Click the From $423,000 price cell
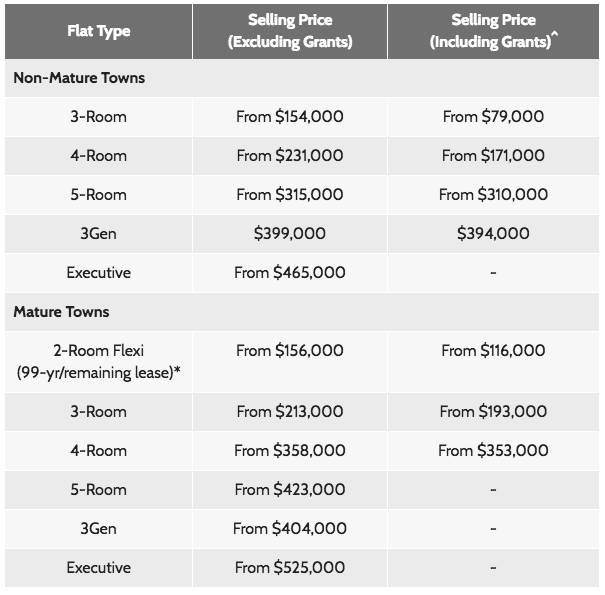Screen dimensions: 605x595 point(290,490)
